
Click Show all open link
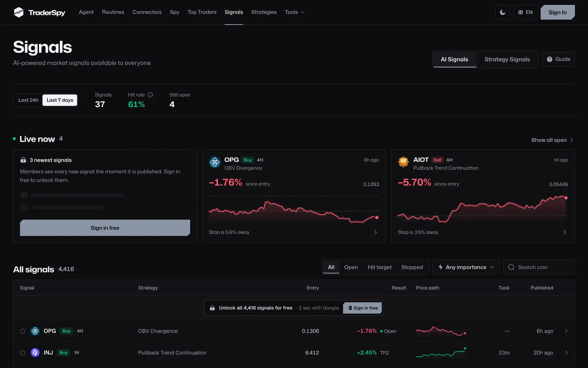552,140
